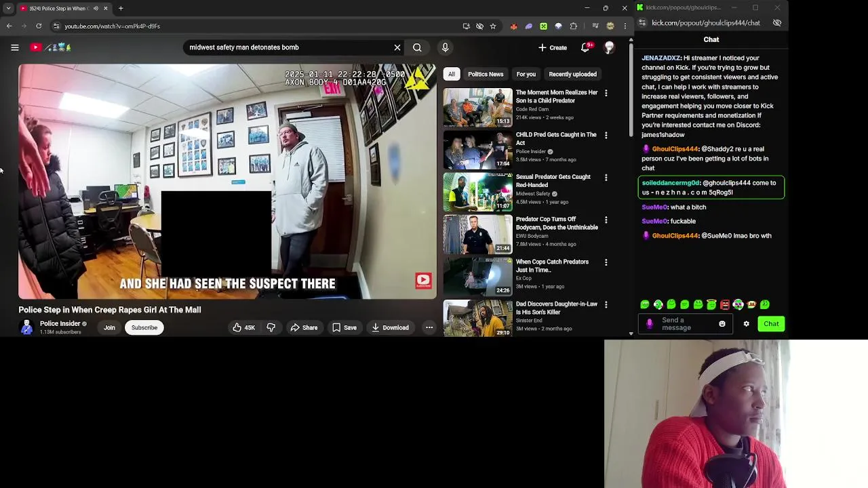Click the eye-slash icon in Kick address bar
The width and height of the screenshot is (868, 488).
point(777,23)
